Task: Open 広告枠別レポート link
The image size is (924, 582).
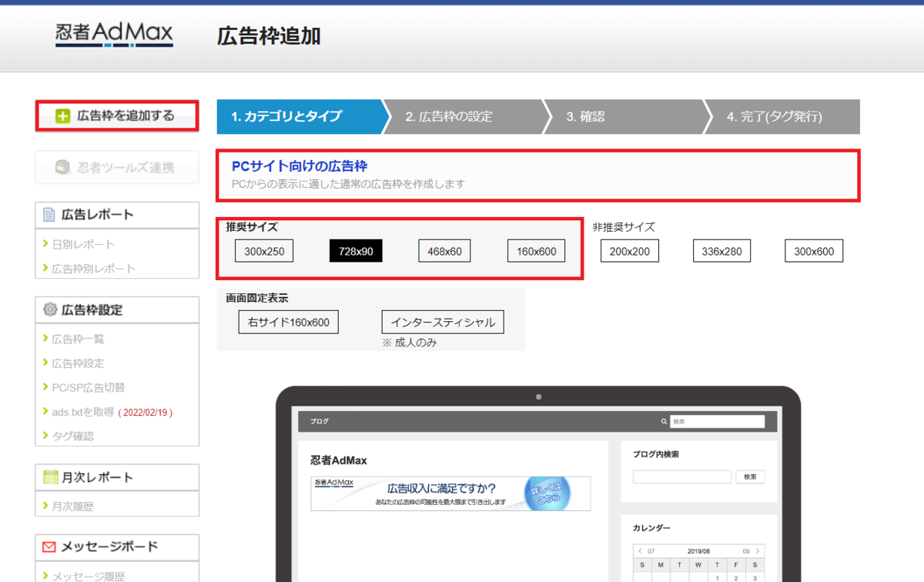Action: tap(93, 269)
